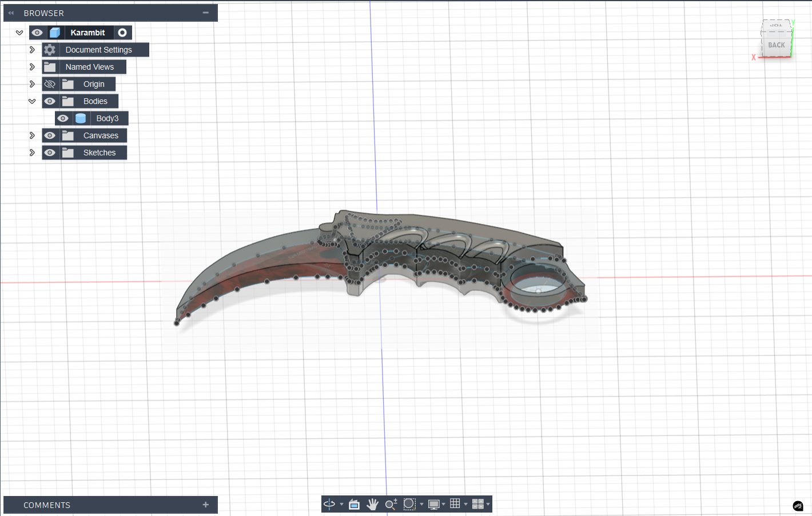
Task: Open the Viewports dropdown arrow
Action: click(x=488, y=504)
